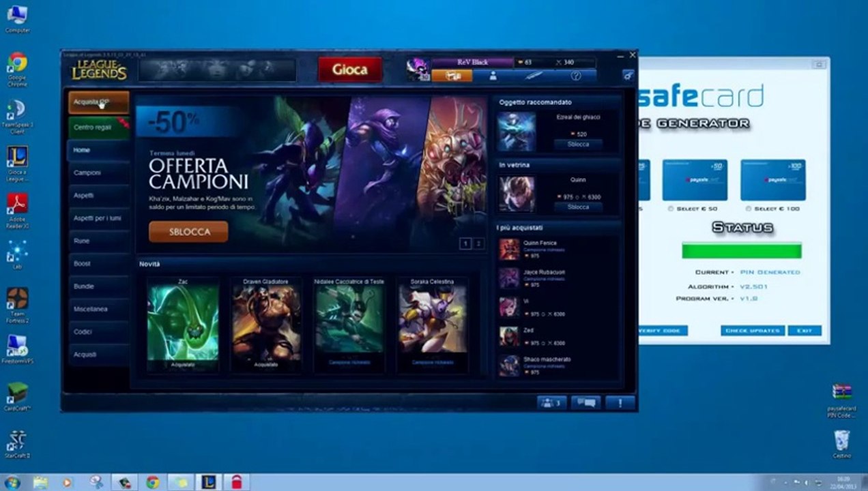Open TeamSpeak 3 Client desktop icon

(17, 117)
